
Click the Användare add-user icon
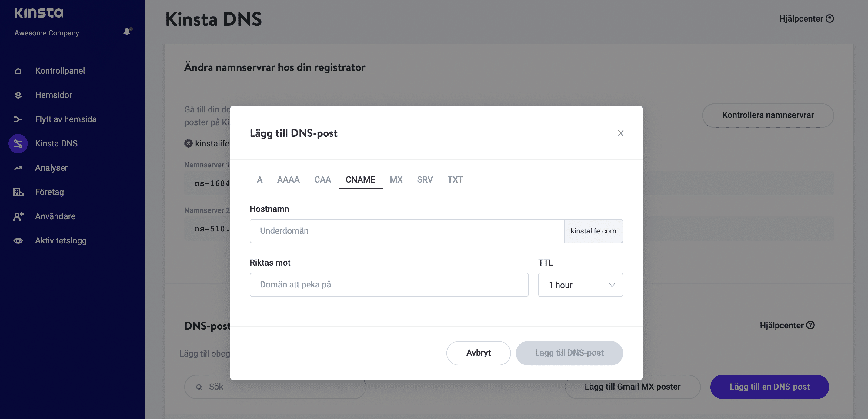18,216
